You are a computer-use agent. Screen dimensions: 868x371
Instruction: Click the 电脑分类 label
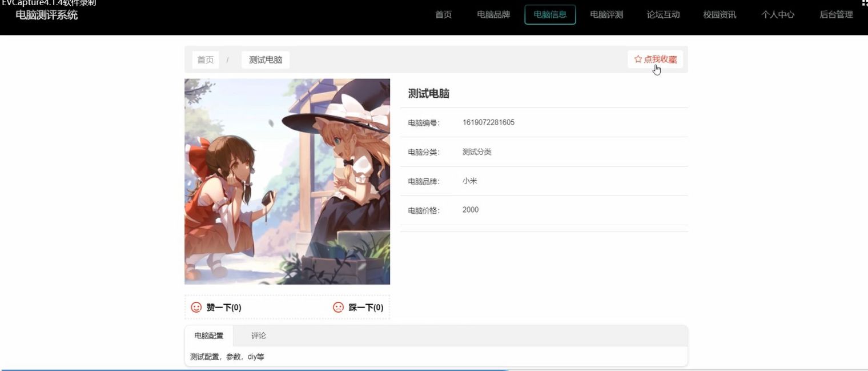[424, 152]
